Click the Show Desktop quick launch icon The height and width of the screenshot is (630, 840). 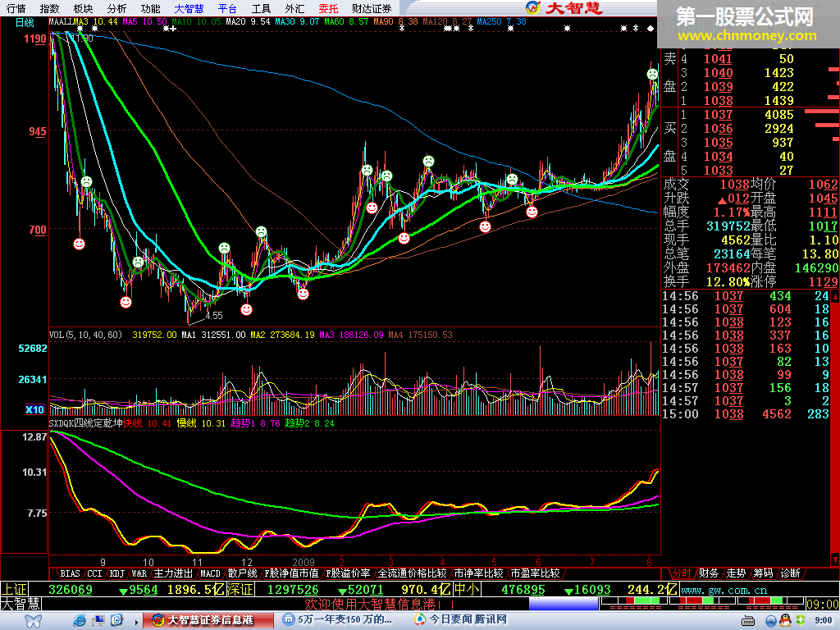tap(98, 620)
